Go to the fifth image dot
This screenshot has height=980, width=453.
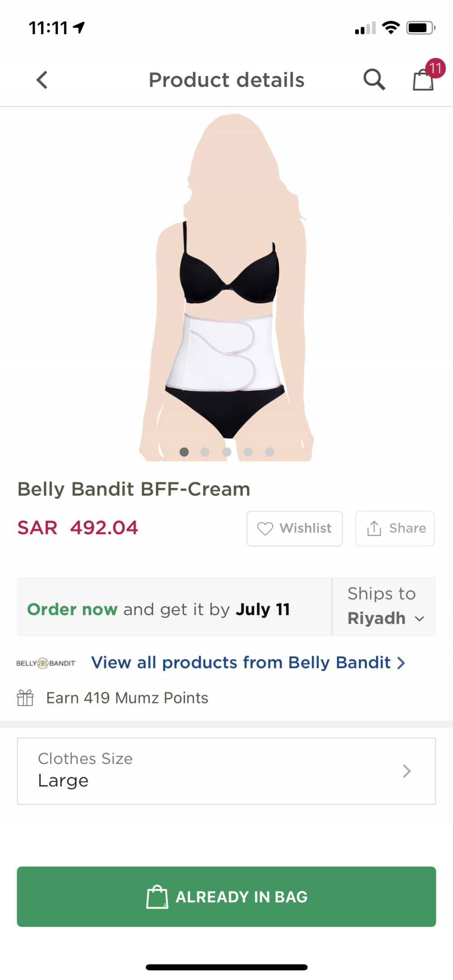pos(270,452)
